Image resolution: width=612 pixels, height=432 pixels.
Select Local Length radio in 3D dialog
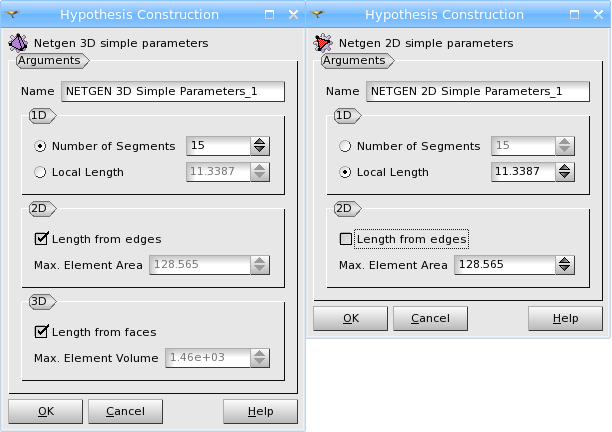pyautogui.click(x=40, y=172)
